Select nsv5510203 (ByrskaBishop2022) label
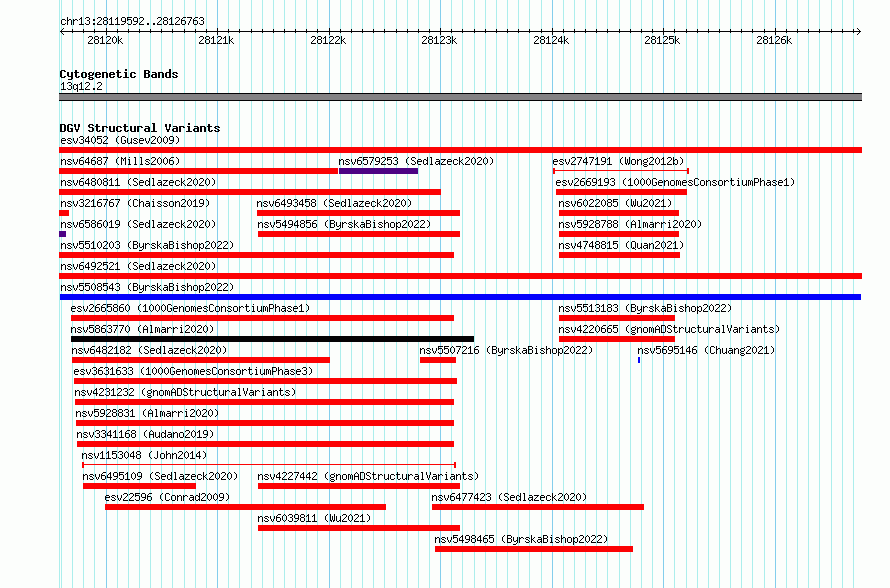Screen dimensions: 890x588 [x=147, y=245]
